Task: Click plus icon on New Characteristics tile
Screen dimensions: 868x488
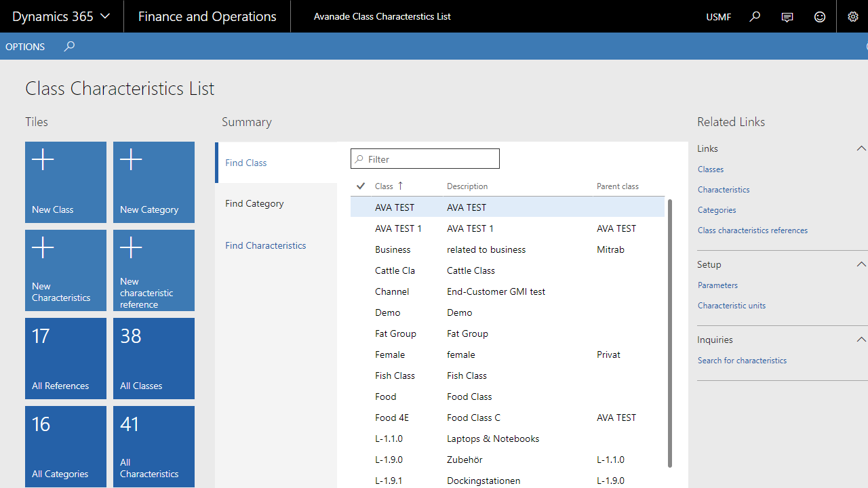Action: (43, 248)
